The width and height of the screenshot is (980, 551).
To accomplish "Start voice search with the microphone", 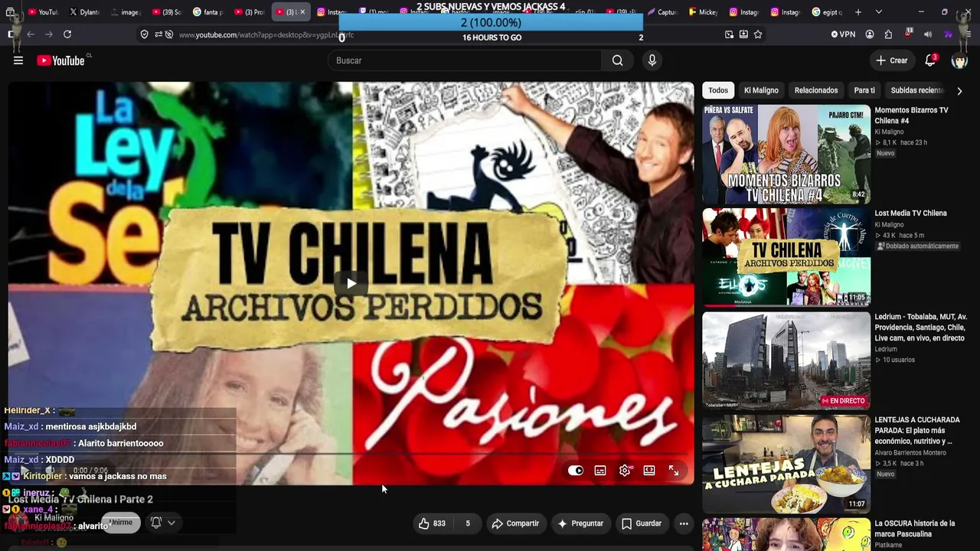I will (x=652, y=60).
